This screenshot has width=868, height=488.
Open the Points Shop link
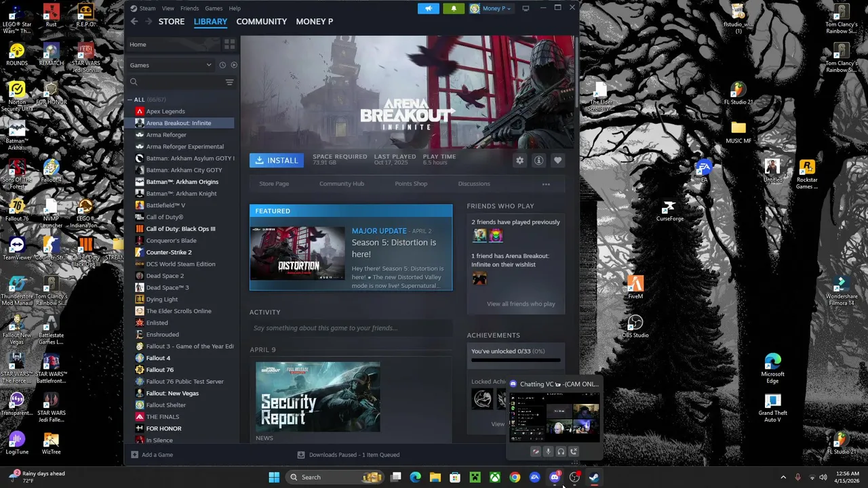pyautogui.click(x=411, y=184)
